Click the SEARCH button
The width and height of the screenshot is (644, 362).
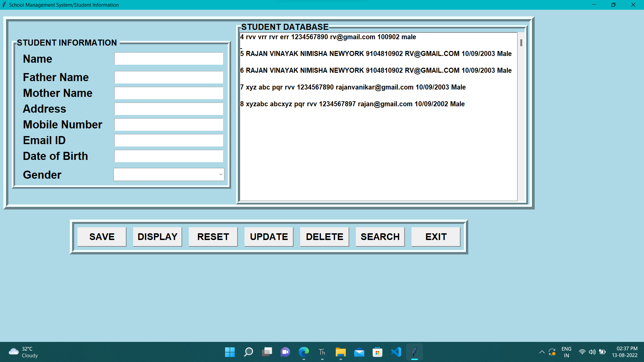380,237
